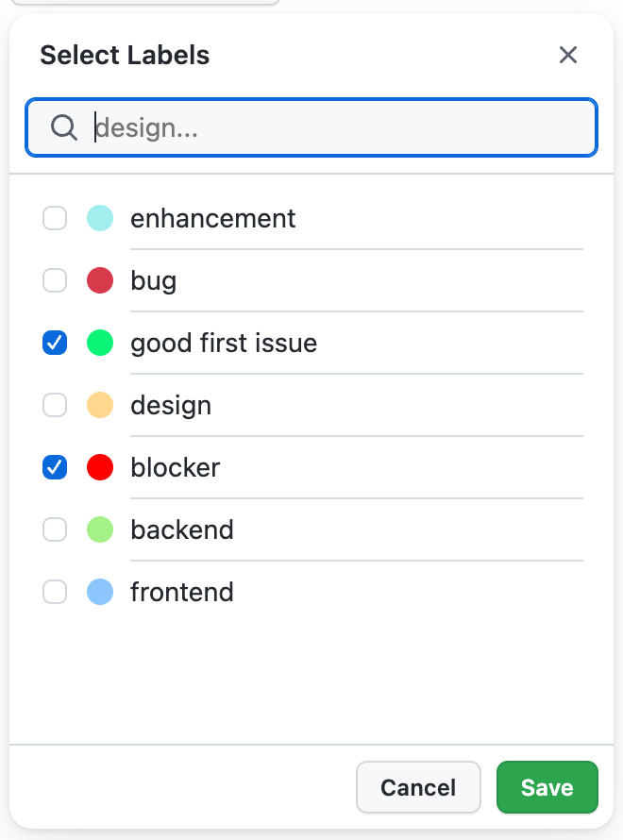Image resolution: width=623 pixels, height=840 pixels.
Task: Click the Select Labels dialog title
Action: tap(125, 55)
